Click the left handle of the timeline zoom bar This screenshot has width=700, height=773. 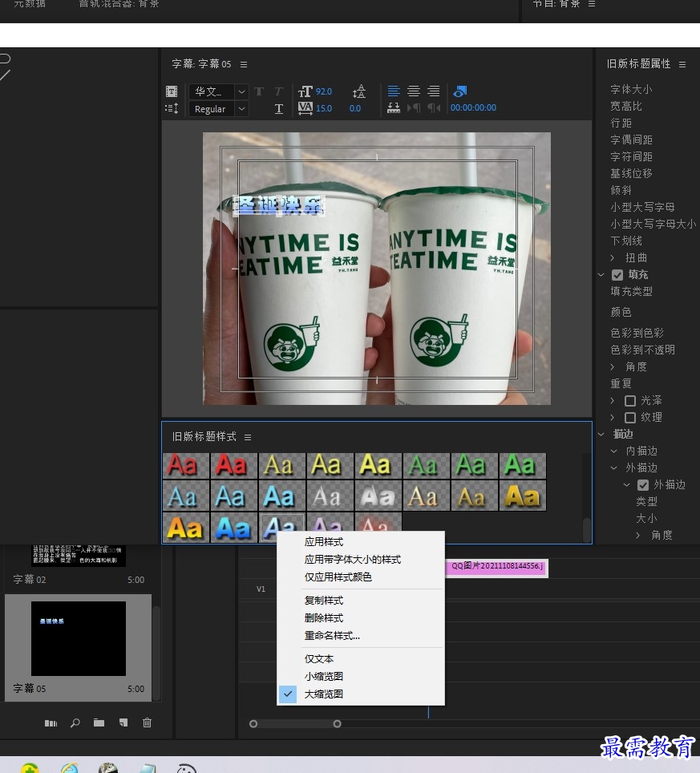coord(253,724)
